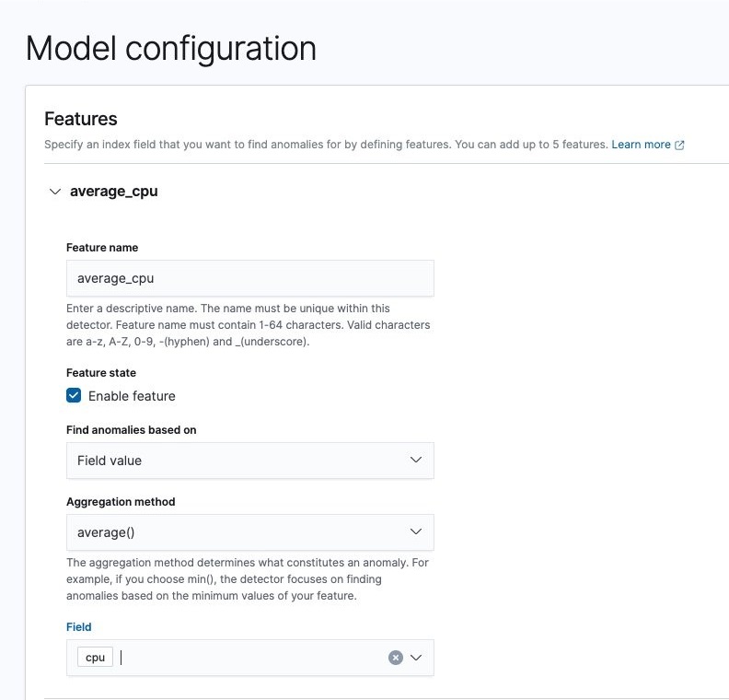The height and width of the screenshot is (700, 729).
Task: Open the Learn more link
Action: 641,145
